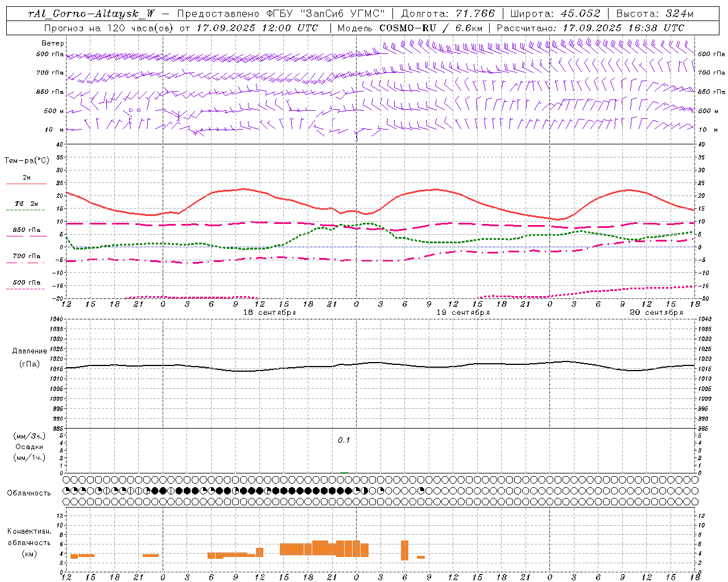728x582 pixels.
Task: Click the latitude value Широта: 45.052
Action: [555, 14]
